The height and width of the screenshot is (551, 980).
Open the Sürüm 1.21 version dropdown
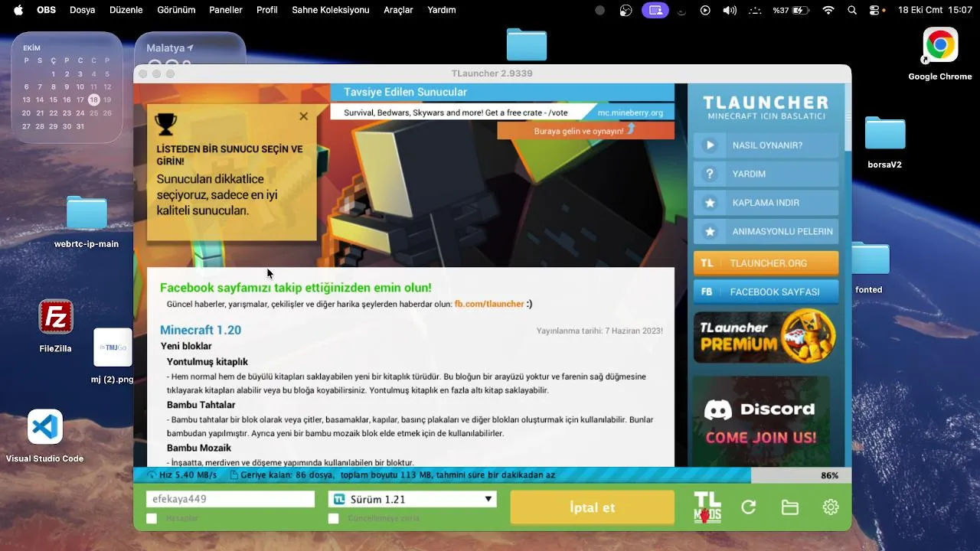coord(413,499)
